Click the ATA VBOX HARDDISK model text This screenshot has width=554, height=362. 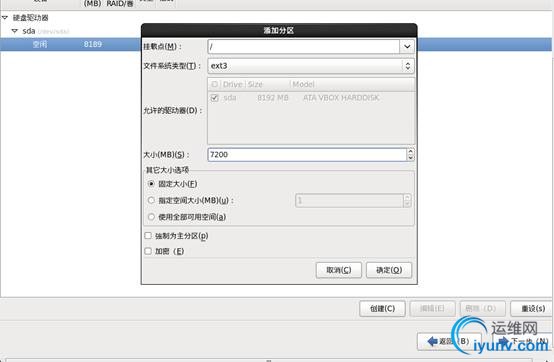pyautogui.click(x=341, y=98)
